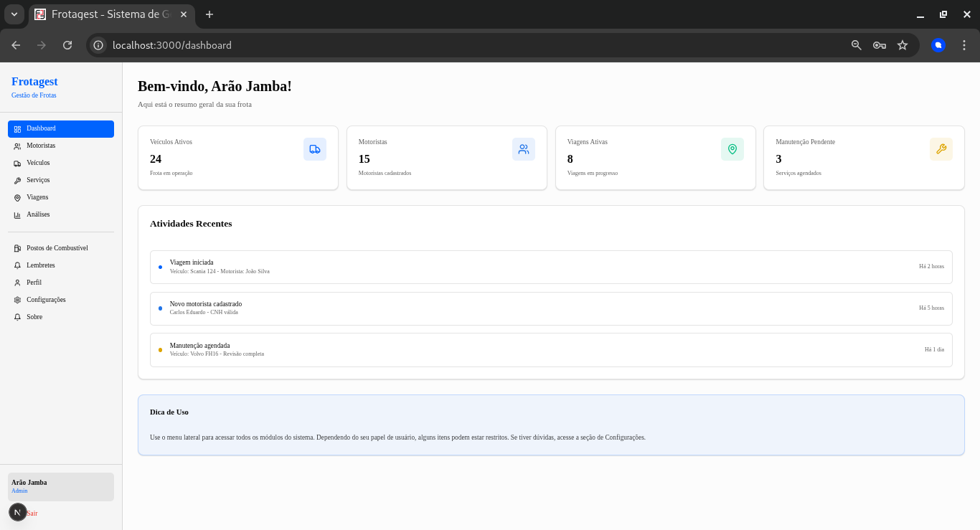The width and height of the screenshot is (980, 530).
Task: Open Viagens in the sidebar
Action: (x=61, y=197)
